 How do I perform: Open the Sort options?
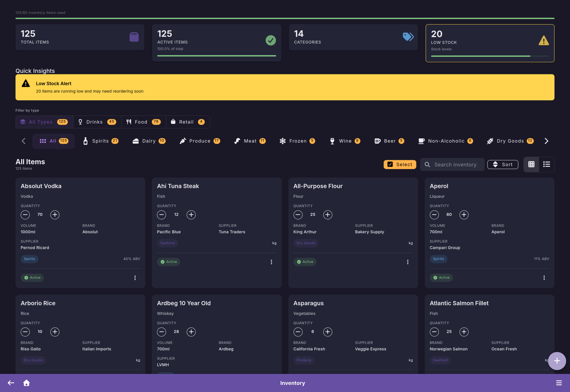pos(502,164)
